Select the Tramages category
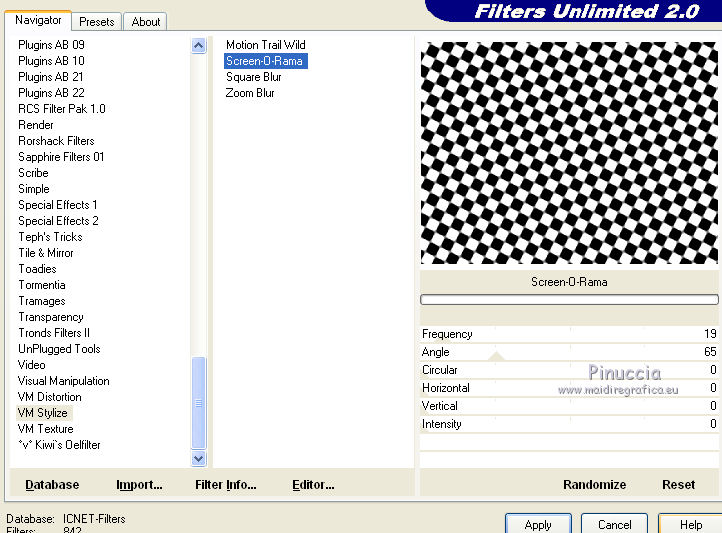This screenshot has height=533, width=722. pyautogui.click(x=42, y=301)
